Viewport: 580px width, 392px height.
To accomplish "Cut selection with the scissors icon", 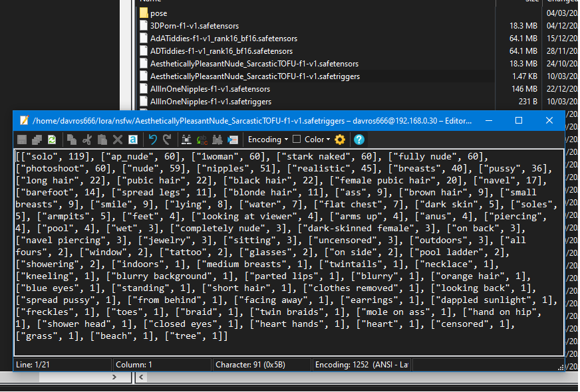I will point(86,140).
